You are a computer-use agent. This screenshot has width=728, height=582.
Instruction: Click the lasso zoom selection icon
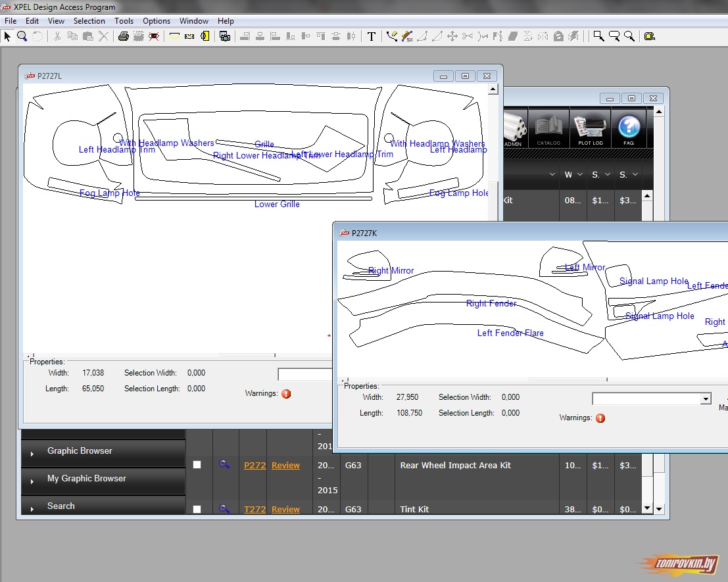click(x=629, y=36)
